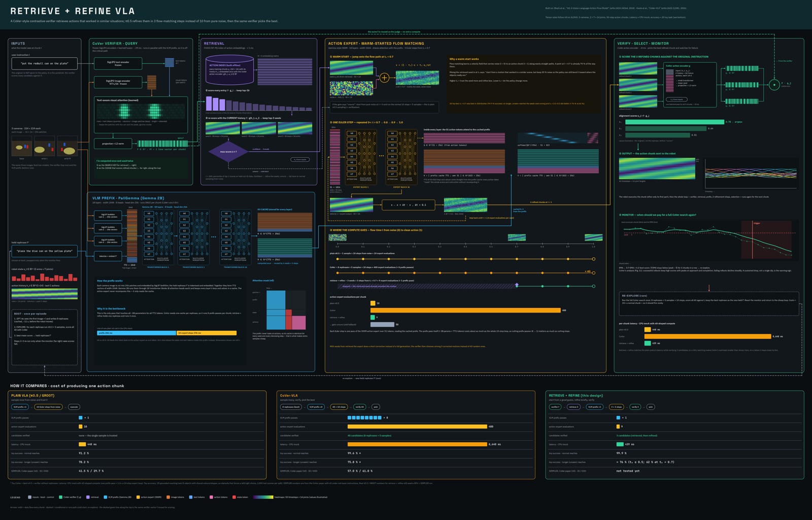
Task: Select the base camera image thumbnail
Action: 21,146
